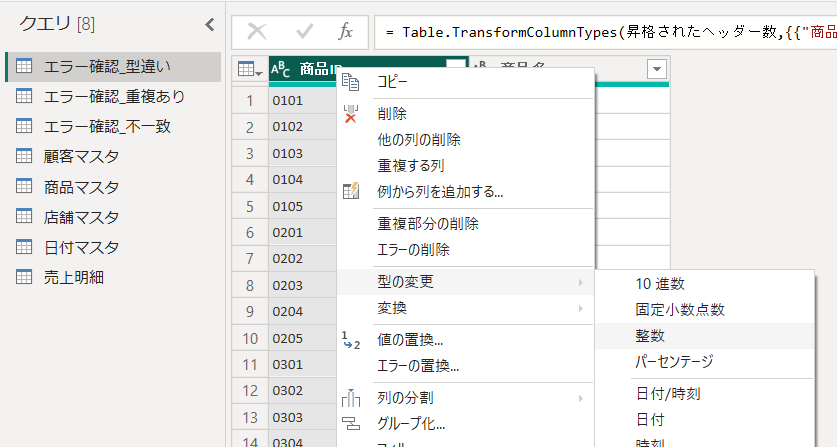Viewport: 837px width, 447px height.
Task: Click cell 0301 in row 11
Action: coord(303,364)
